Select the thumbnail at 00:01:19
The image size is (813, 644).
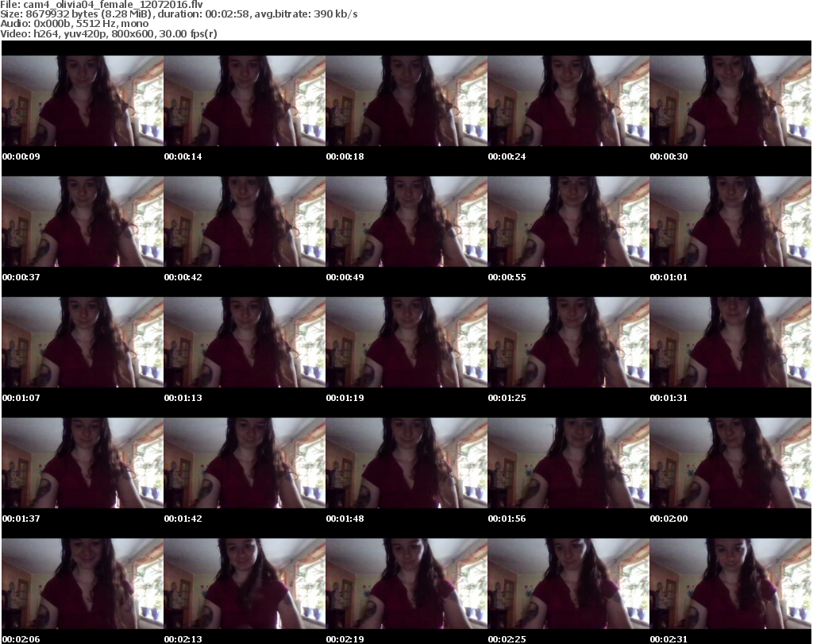pyautogui.click(x=406, y=342)
